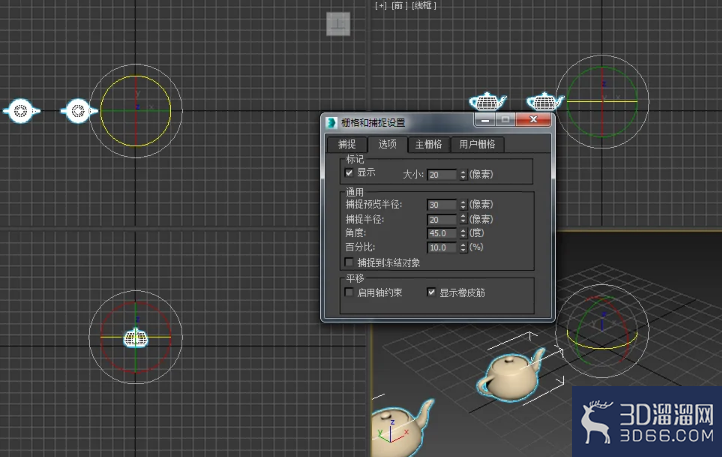Click the spinner beside 捕捉预览半径 field
722x457 pixels.
(x=463, y=205)
